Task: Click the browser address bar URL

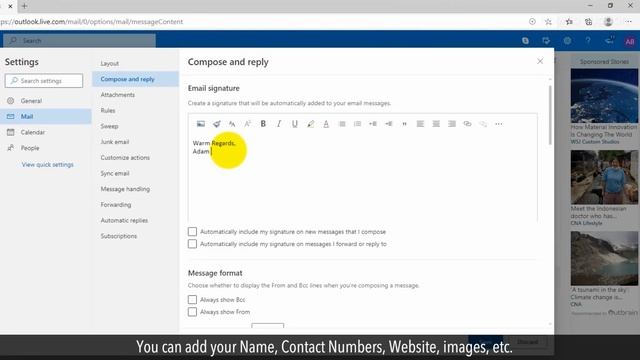Action: pyautogui.click(x=91, y=22)
